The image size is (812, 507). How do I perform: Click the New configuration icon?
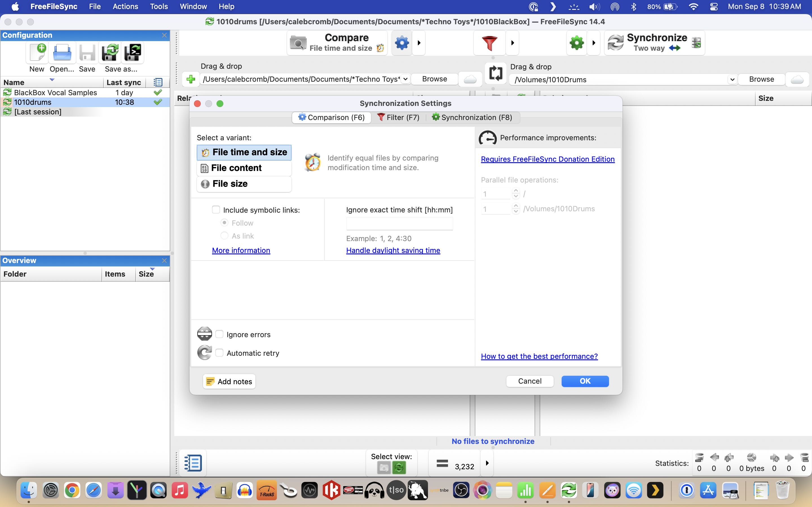coord(37,53)
